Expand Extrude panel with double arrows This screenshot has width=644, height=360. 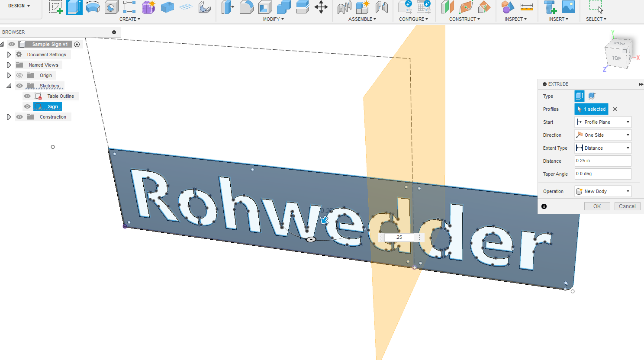point(641,84)
